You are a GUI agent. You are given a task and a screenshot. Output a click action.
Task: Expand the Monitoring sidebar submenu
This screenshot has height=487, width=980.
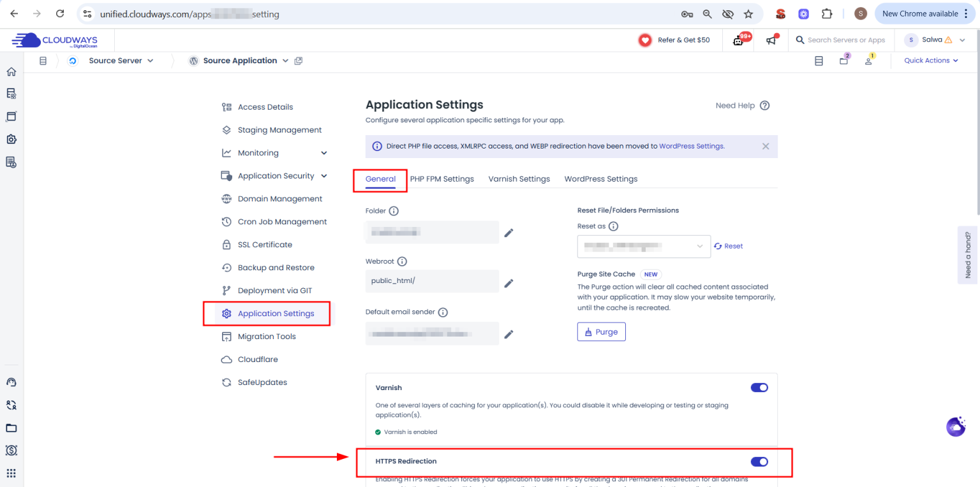pos(324,153)
